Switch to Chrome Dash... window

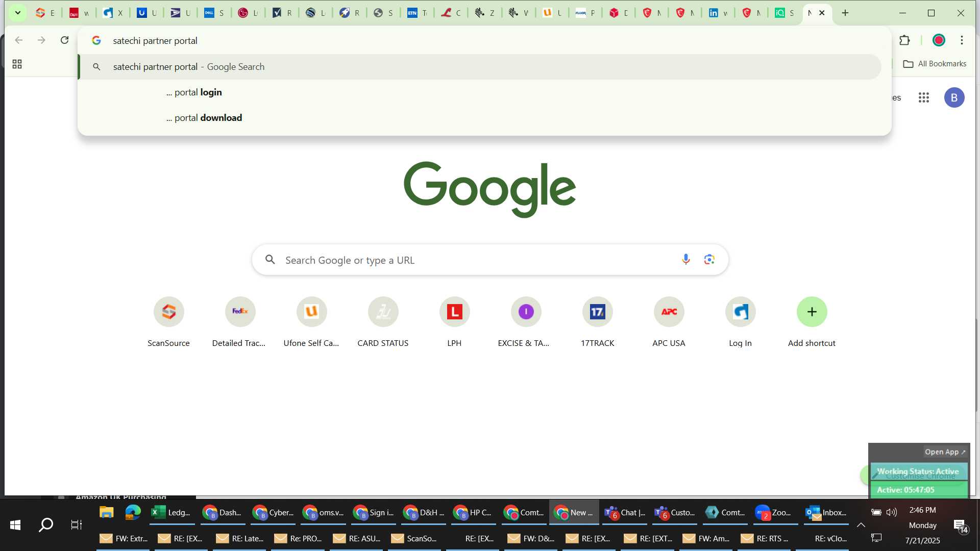[222, 512]
